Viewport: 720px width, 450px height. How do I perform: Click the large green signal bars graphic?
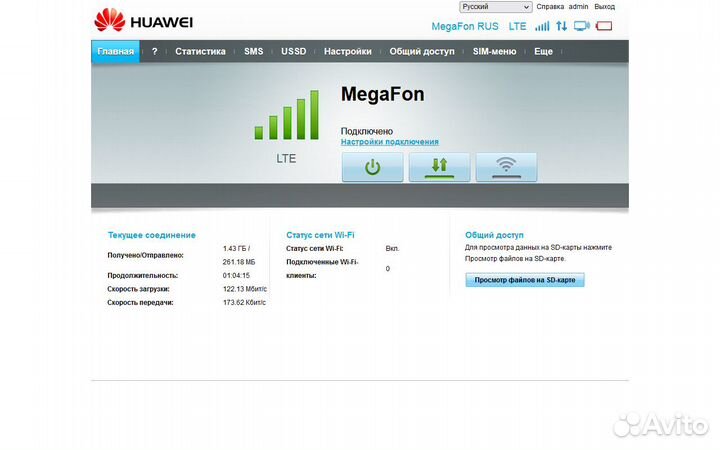click(287, 115)
